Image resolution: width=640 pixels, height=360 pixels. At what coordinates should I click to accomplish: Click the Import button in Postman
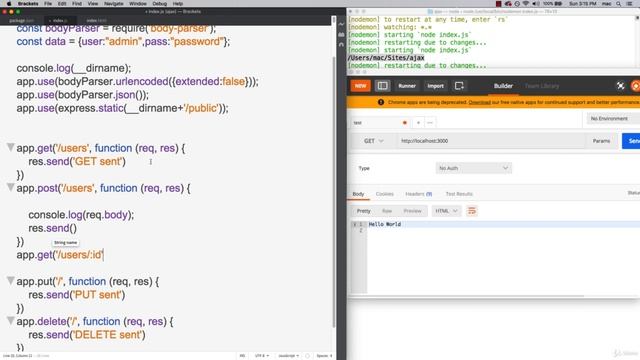click(x=435, y=86)
